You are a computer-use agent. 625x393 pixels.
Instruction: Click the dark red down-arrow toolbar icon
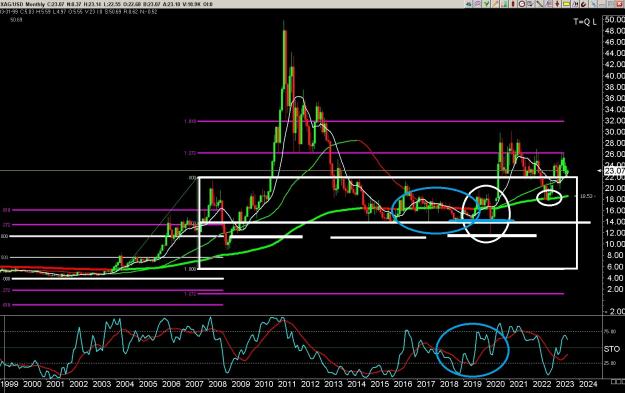(557, 4)
